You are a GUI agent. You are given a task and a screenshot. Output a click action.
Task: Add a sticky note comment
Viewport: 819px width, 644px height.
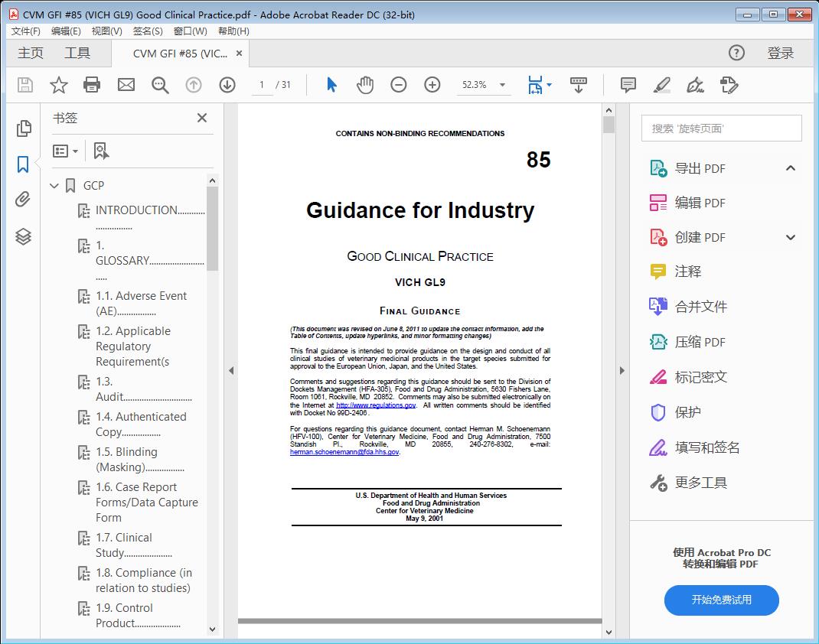(628, 85)
